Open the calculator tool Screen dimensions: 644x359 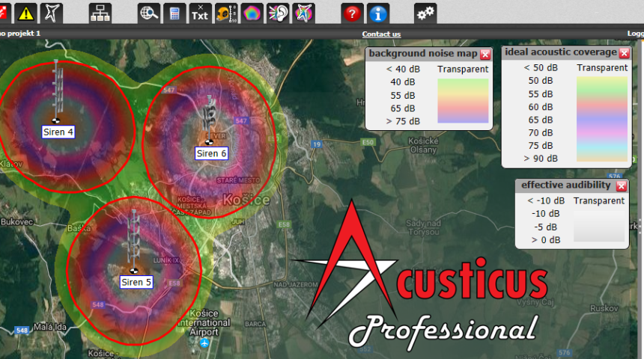pos(174,13)
